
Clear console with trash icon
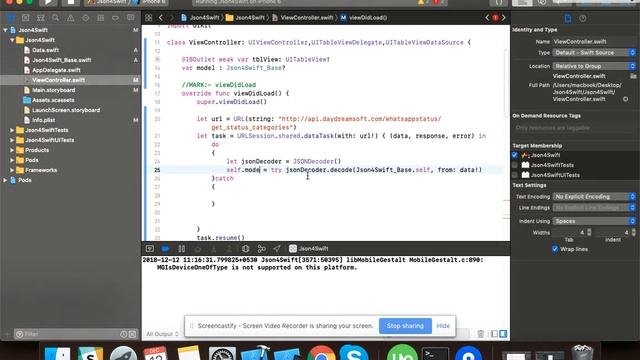coord(481,334)
